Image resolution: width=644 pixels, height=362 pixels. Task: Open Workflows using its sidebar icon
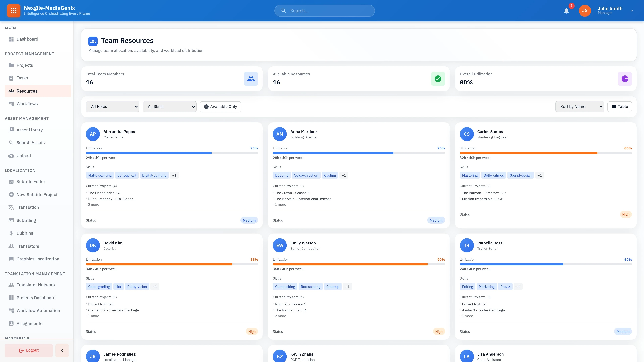(11, 104)
